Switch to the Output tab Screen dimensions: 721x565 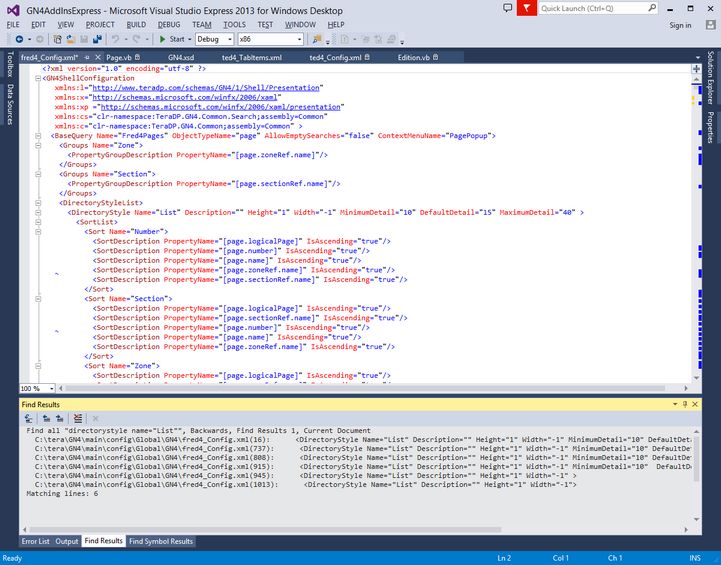[x=67, y=541]
